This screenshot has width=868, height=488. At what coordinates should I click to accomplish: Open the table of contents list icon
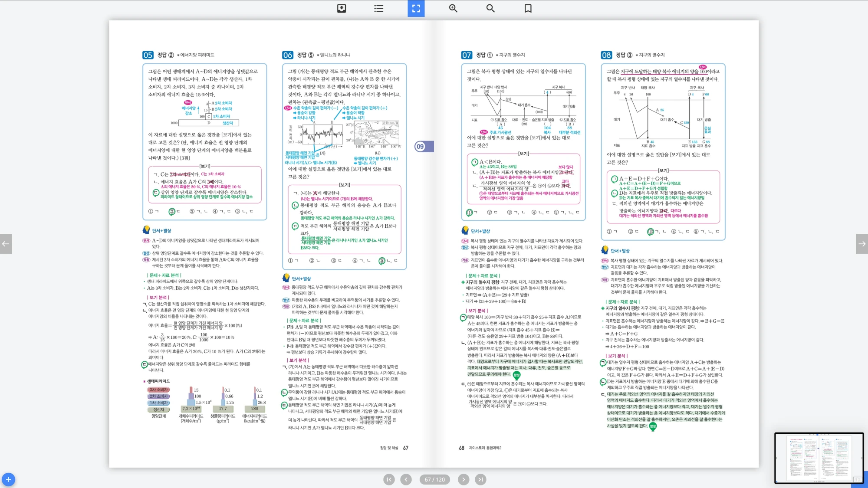(378, 8)
